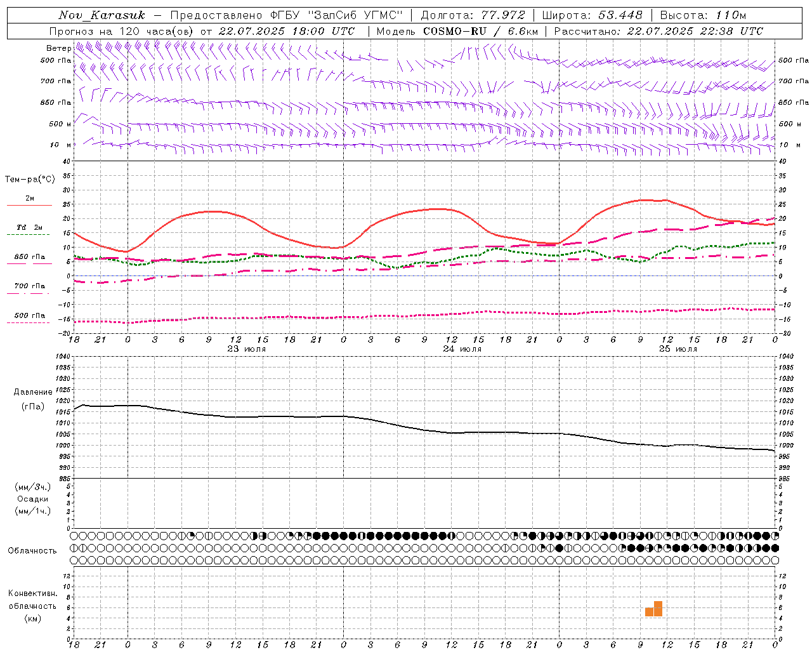Image resolution: width=812 pixels, height=650 pixels.
Task: Click the 24 июля date label
Action: pyautogui.click(x=462, y=348)
